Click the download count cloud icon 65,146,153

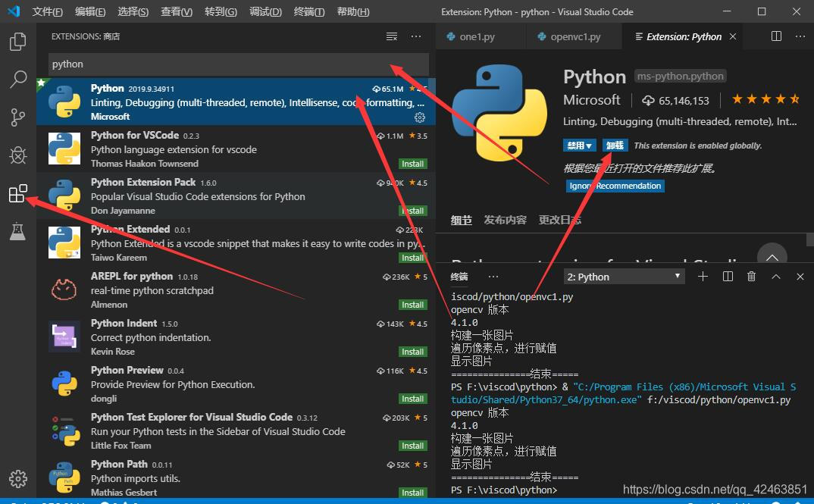coord(648,100)
